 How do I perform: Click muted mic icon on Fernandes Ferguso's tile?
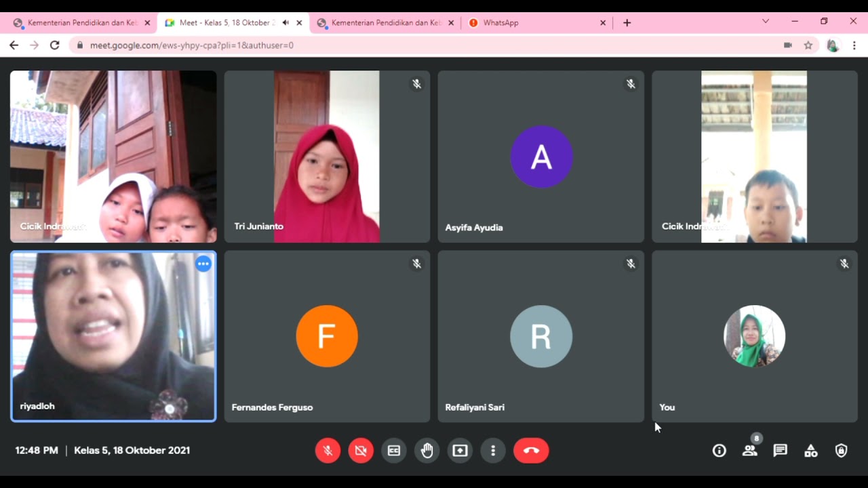pos(417,264)
